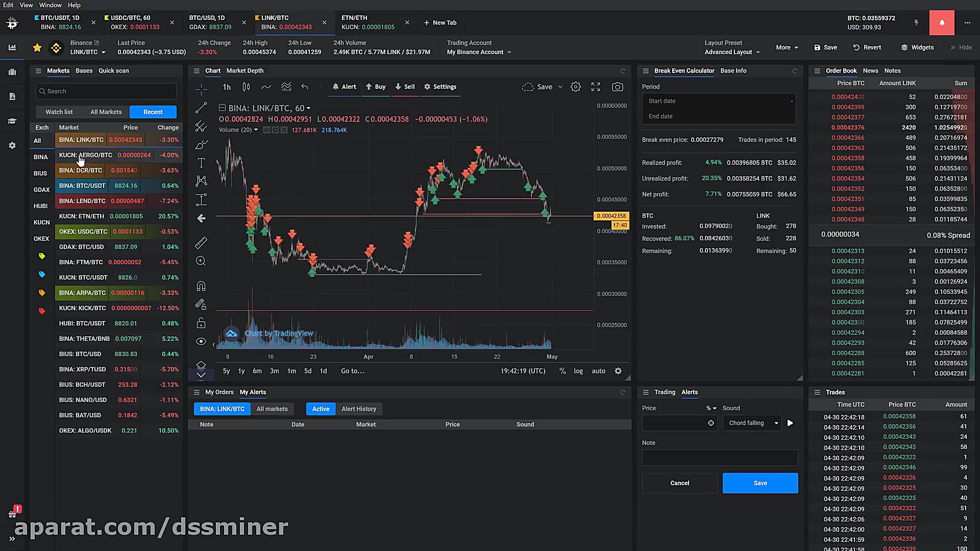This screenshot has height=551, width=980.
Task: Open the Advanced Layout preset dropdown
Action: tap(732, 52)
